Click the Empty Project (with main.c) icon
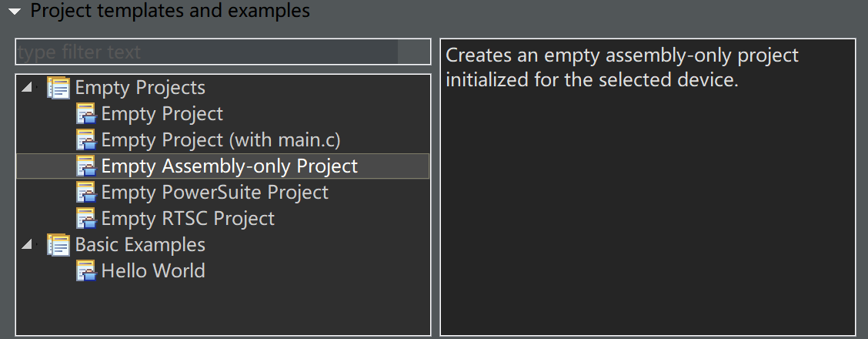 [85, 140]
